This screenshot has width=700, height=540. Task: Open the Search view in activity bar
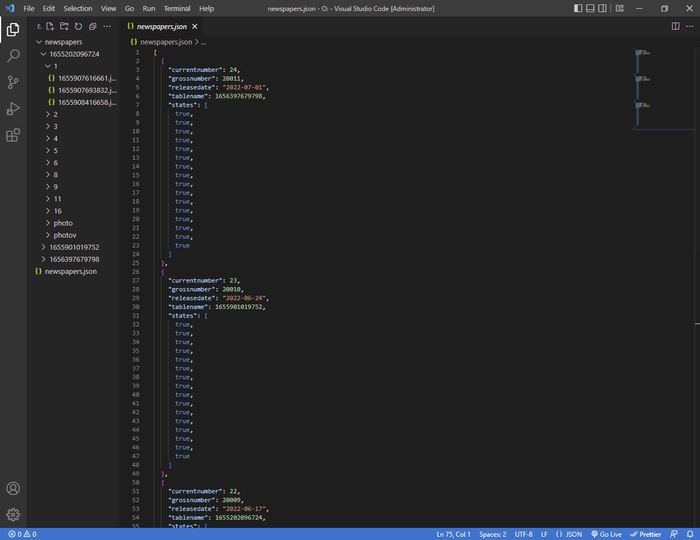point(13,56)
